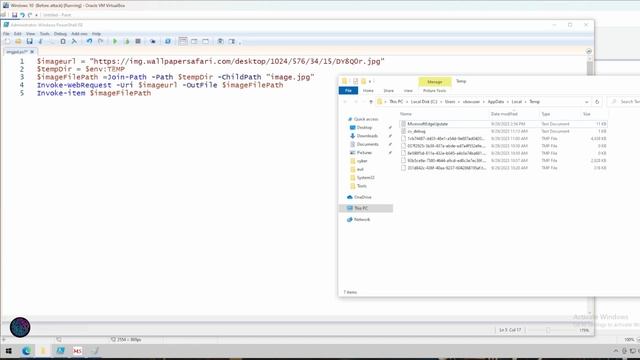Viewport: 640px width, 360px height.
Task: Click Show Command Window icon in ISE toolbar
Action: pyautogui.click(x=220, y=42)
